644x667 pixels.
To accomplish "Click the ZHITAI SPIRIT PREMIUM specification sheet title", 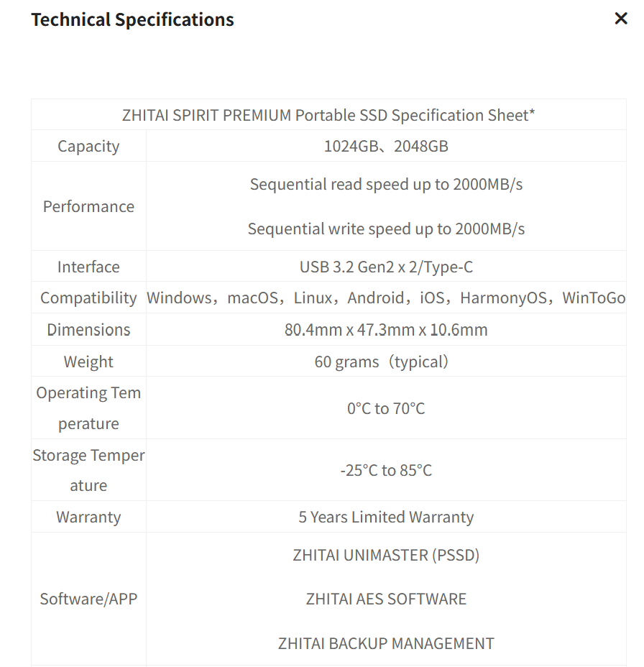I will tap(328, 115).
